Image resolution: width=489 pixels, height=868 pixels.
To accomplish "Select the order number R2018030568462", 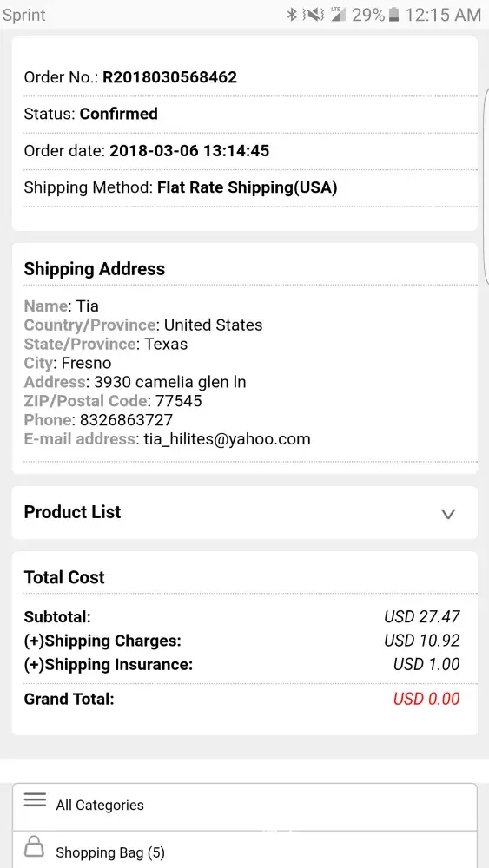I will pyautogui.click(x=170, y=77).
